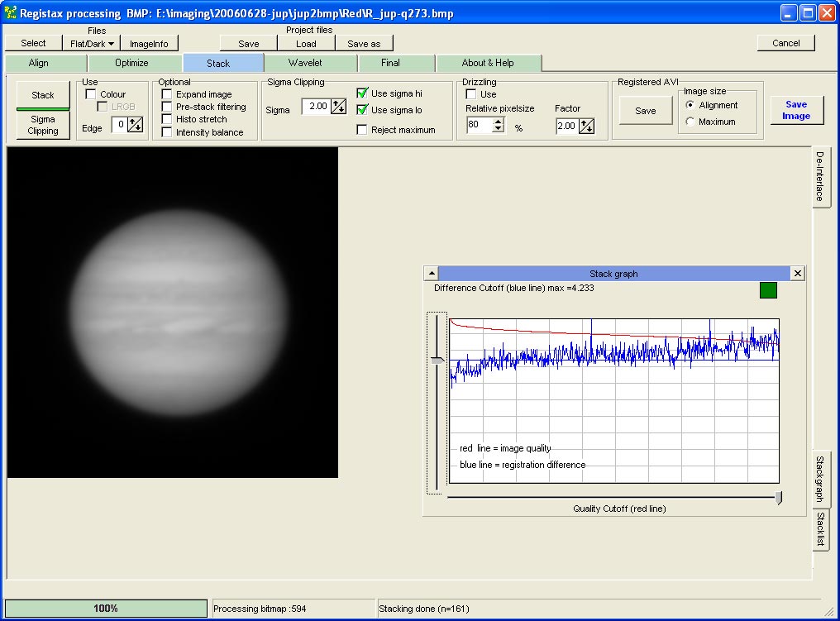The image size is (840, 621).
Task: Open the Align tab
Action: pos(39,63)
